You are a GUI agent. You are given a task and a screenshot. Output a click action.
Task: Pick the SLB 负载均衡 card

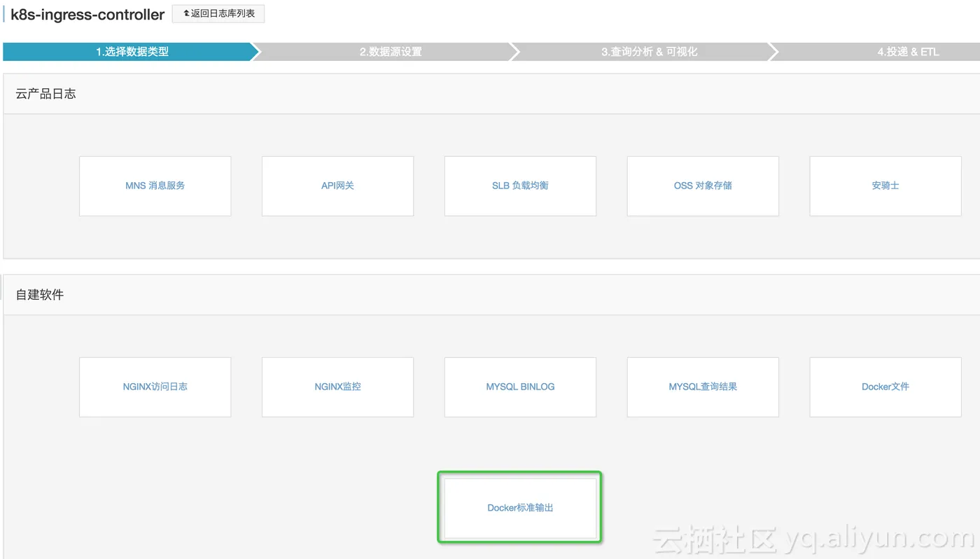click(x=520, y=186)
